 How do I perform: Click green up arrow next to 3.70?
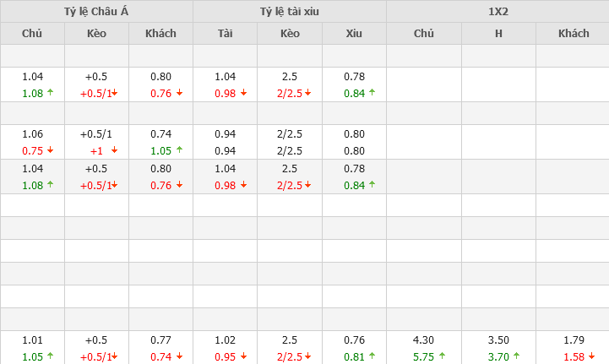516,357
